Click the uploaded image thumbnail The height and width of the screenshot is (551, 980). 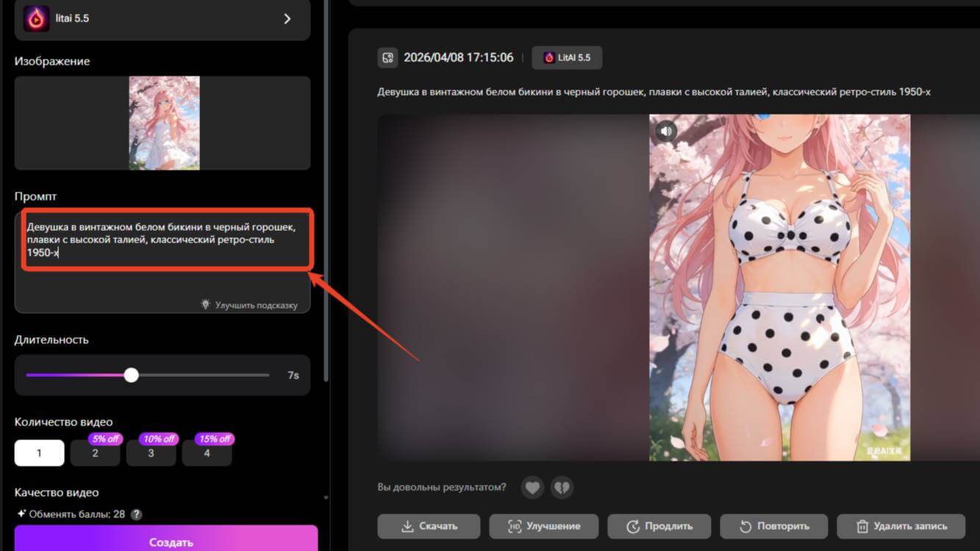point(164,123)
